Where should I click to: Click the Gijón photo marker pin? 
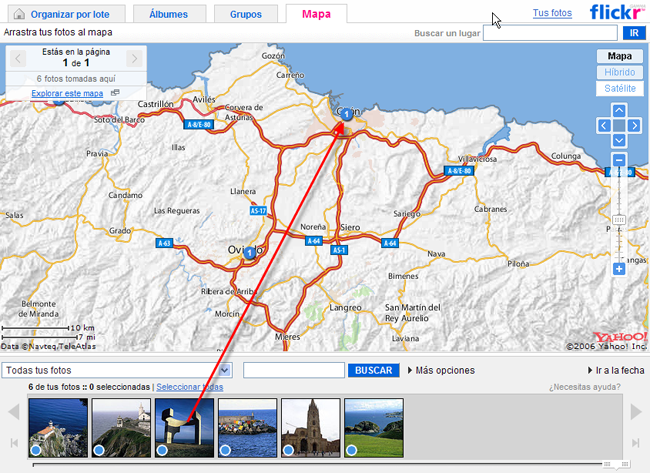(346, 116)
